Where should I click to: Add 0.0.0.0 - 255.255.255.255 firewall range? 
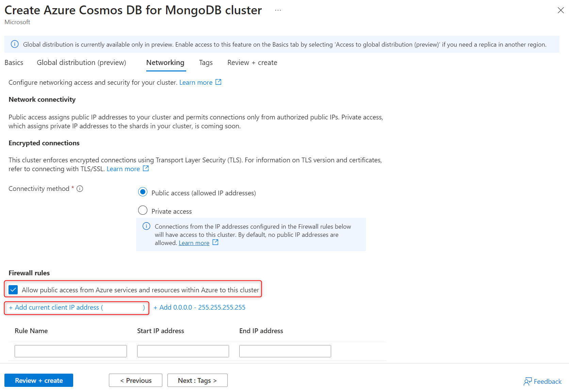[199, 308]
